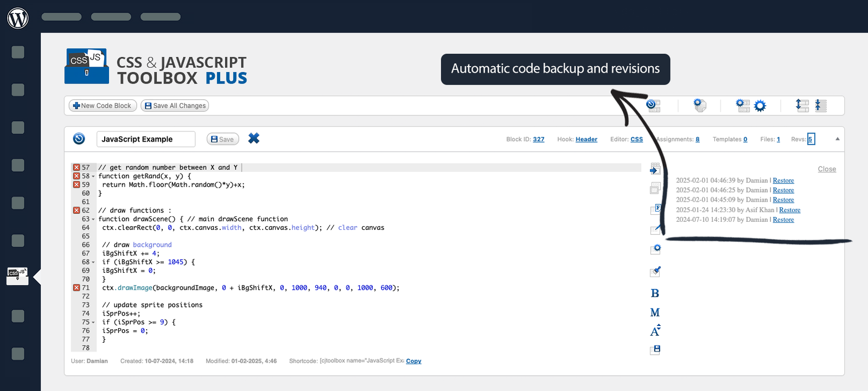This screenshot has height=391, width=868.
Task: Click 'Modified: 01-02-2025, 4:46' footer text
Action: click(241, 361)
